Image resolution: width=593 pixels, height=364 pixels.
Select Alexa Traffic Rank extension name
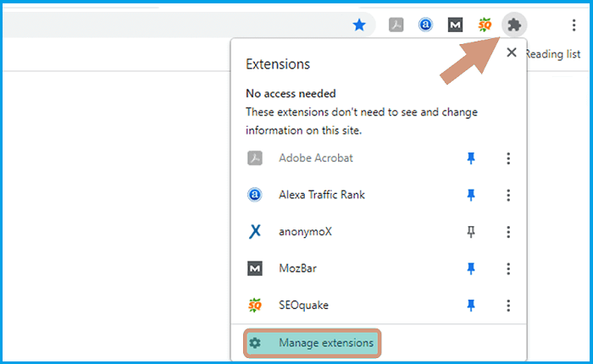pyautogui.click(x=322, y=195)
